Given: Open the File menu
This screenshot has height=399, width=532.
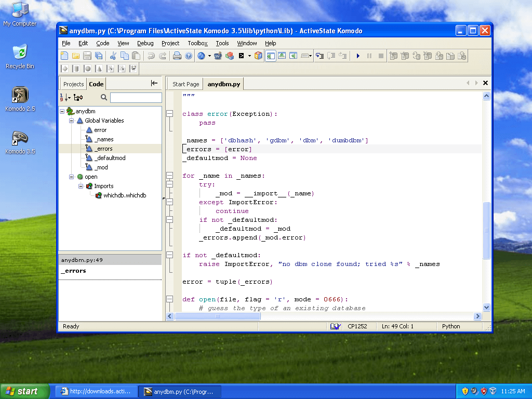Looking at the screenshot, I should [66, 43].
